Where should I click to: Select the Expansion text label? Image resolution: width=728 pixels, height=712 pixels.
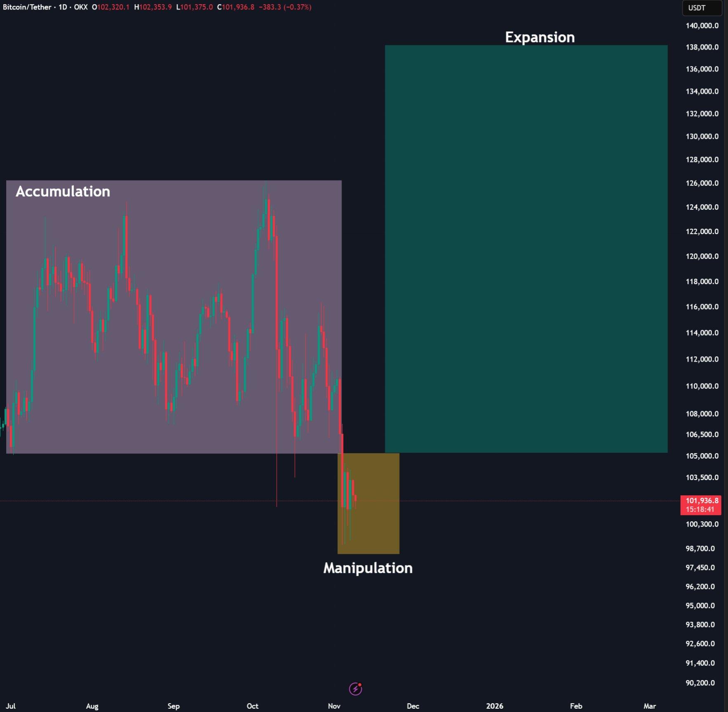(540, 37)
